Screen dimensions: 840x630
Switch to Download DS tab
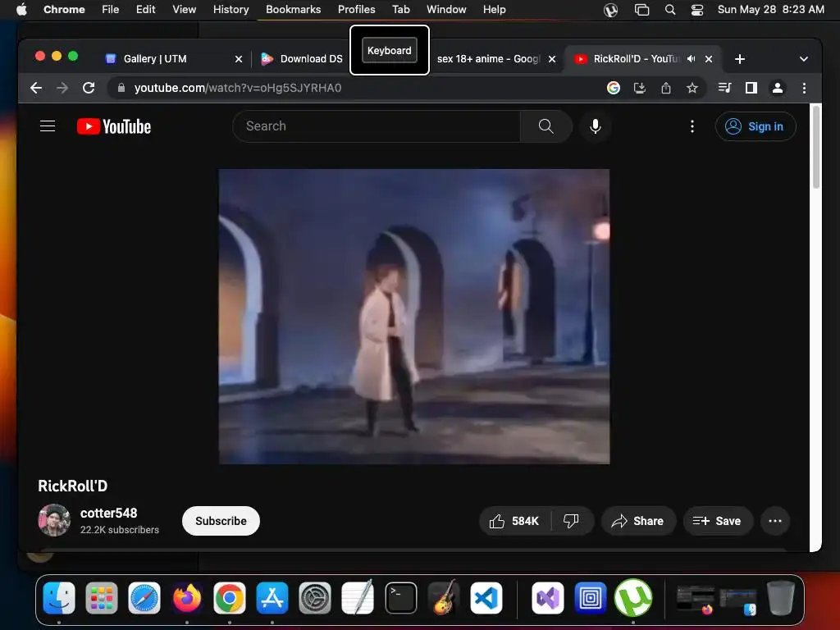[x=300, y=59]
